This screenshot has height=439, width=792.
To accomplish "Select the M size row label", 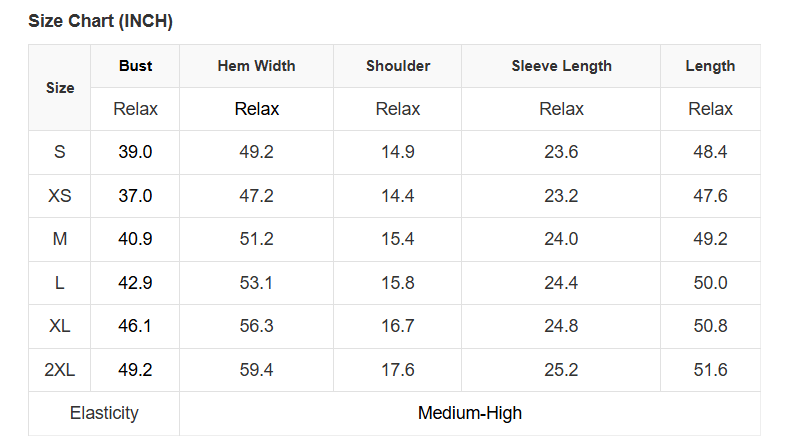I will pos(60,240).
